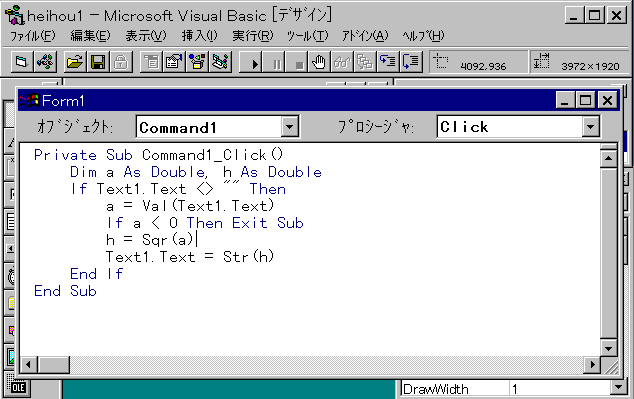Image resolution: width=634 pixels, height=399 pixels.
Task: Click the line 'Private Sub Command1_Click()'
Action: click(158, 155)
